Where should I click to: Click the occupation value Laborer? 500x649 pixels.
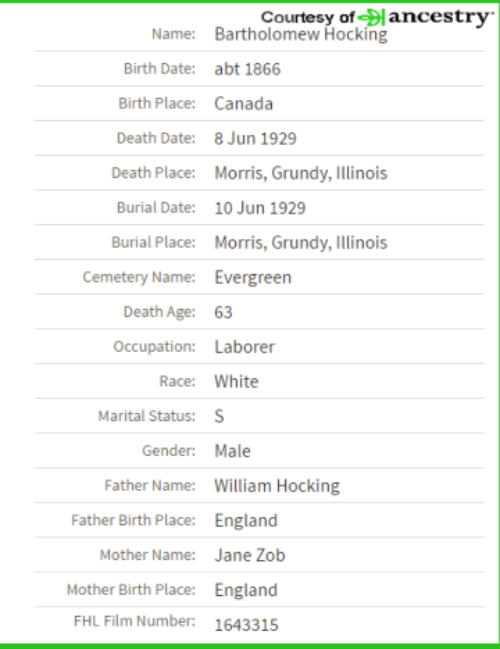pyautogui.click(x=245, y=347)
